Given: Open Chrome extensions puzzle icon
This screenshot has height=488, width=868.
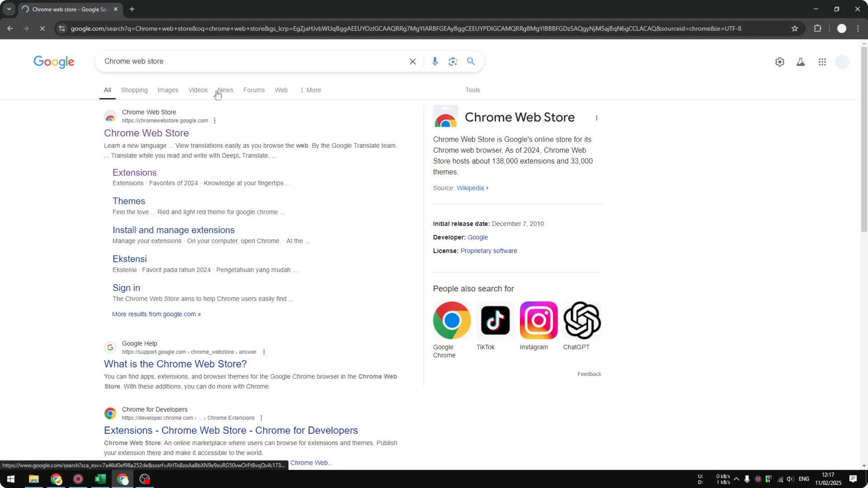Looking at the screenshot, I should click(x=818, y=28).
